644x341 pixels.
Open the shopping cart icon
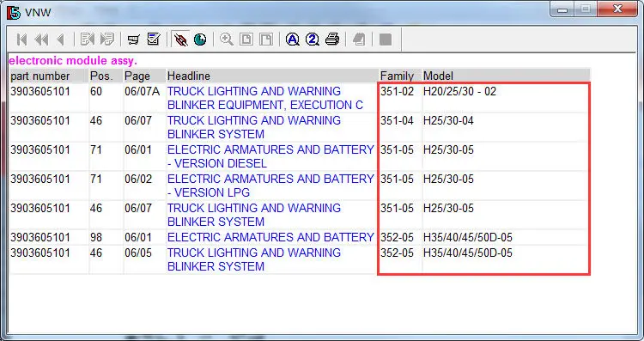pos(133,40)
